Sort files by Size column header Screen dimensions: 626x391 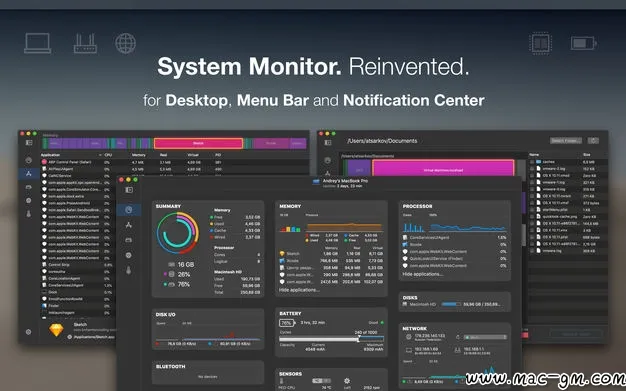(587, 155)
